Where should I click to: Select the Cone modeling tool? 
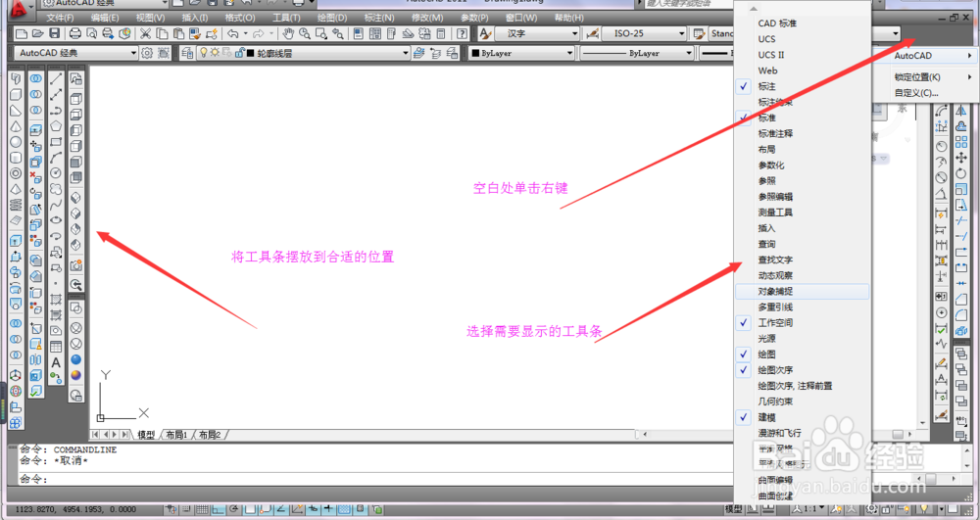tap(17, 126)
